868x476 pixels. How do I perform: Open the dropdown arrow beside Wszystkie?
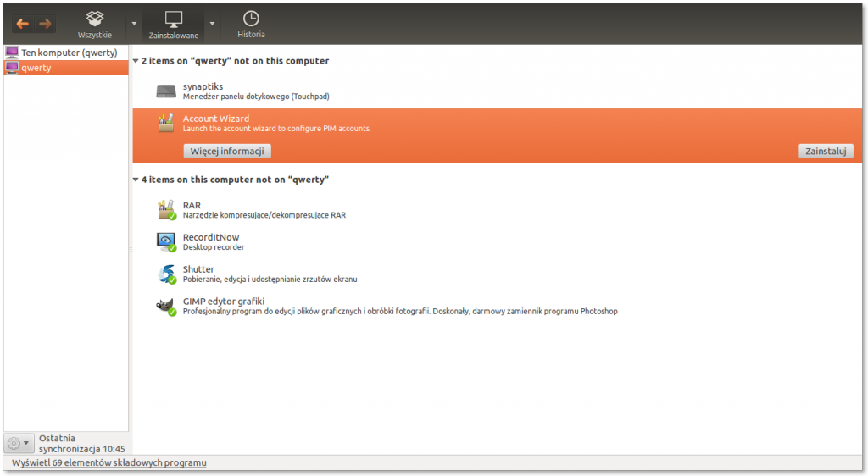(x=134, y=24)
